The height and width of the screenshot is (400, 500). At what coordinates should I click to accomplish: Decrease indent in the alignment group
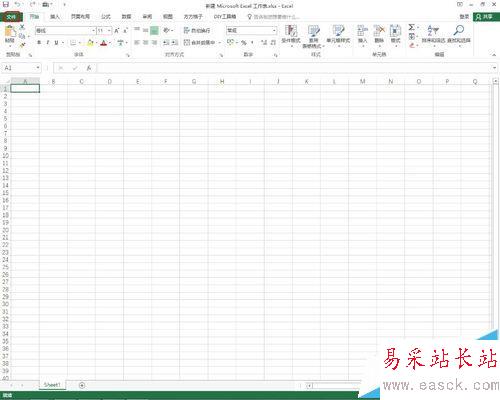pyautogui.click(x=166, y=43)
